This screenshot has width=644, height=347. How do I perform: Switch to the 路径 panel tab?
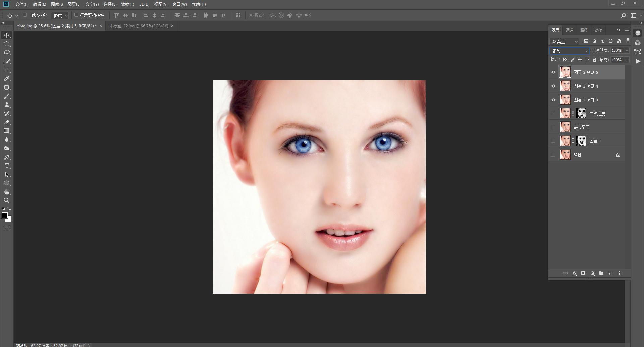(x=584, y=30)
